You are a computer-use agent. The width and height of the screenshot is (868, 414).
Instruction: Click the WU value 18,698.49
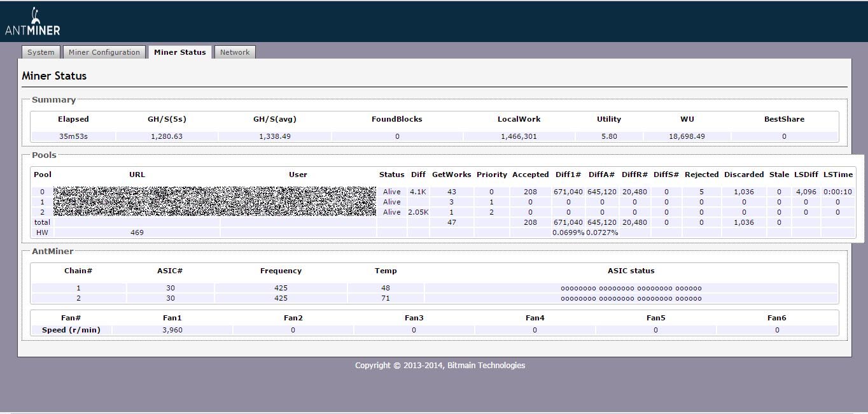point(687,136)
